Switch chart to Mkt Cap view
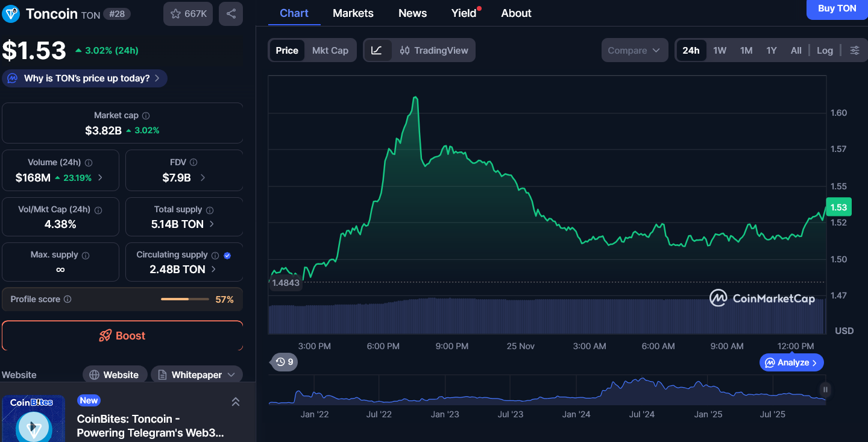The image size is (868, 442). tap(330, 51)
